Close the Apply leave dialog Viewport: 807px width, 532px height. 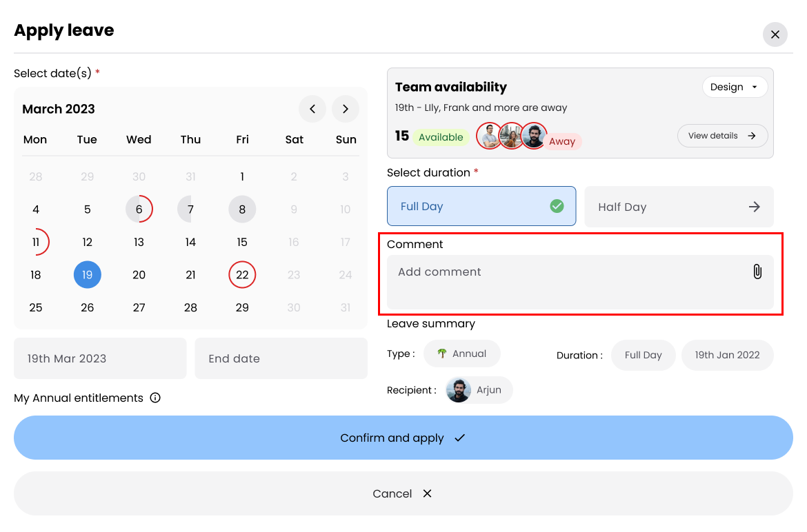(775, 34)
